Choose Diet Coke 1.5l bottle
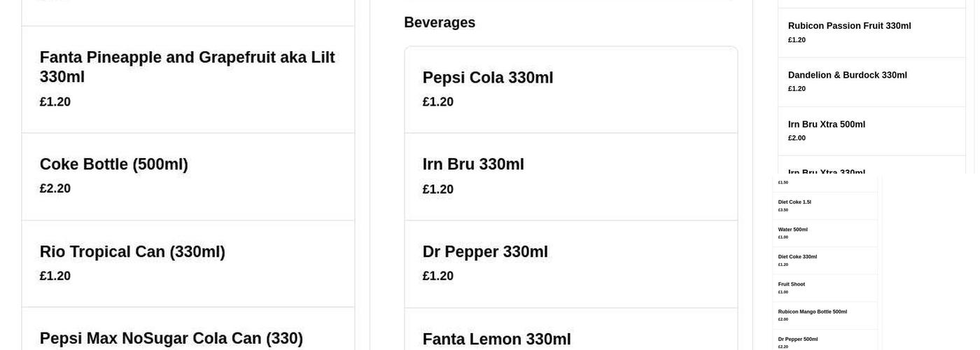The width and height of the screenshot is (980, 350). (794, 202)
